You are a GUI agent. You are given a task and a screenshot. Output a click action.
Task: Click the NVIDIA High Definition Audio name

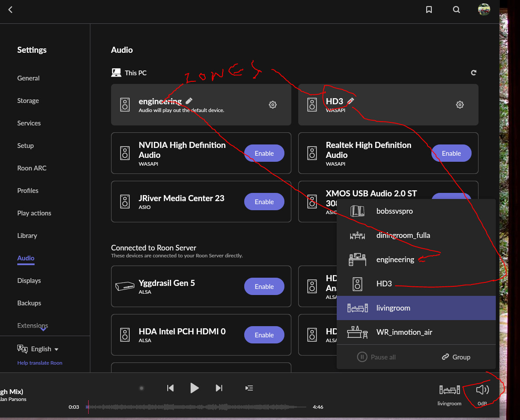(182, 150)
